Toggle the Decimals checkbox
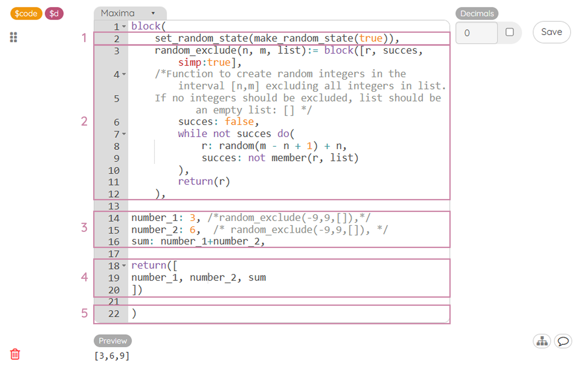Screen dimensions: 588x373 pos(509,32)
